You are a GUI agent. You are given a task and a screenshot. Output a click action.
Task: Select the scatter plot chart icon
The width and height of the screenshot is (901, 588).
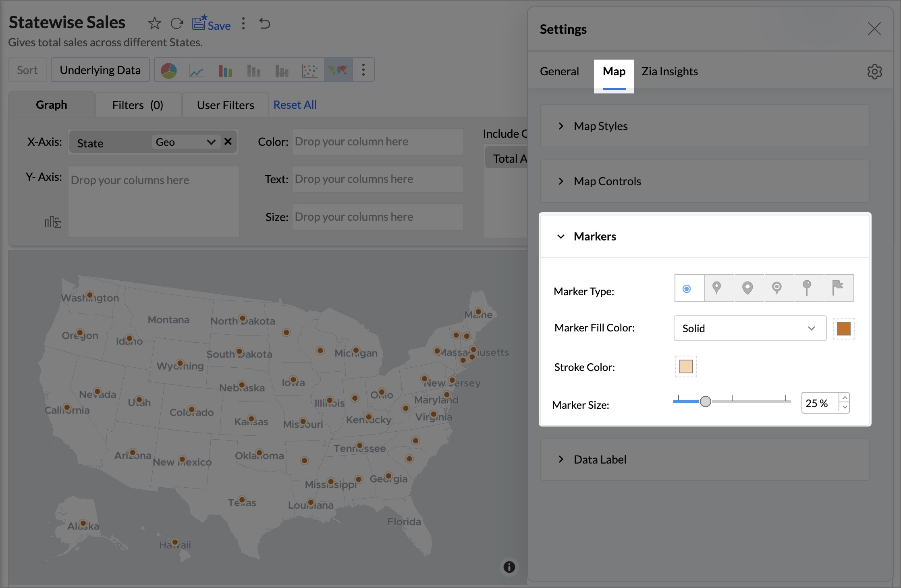point(309,70)
